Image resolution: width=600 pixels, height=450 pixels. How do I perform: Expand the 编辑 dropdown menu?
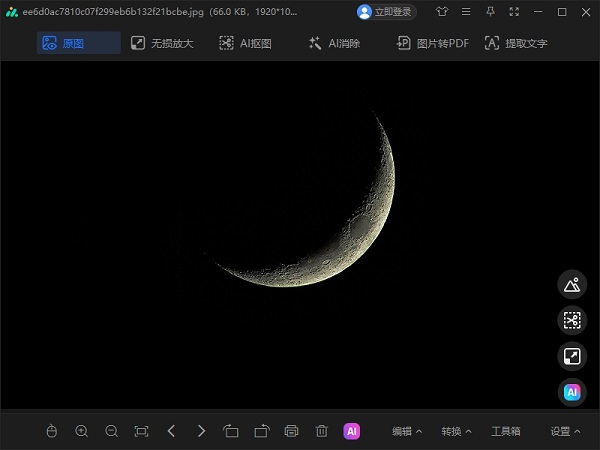[406, 431]
